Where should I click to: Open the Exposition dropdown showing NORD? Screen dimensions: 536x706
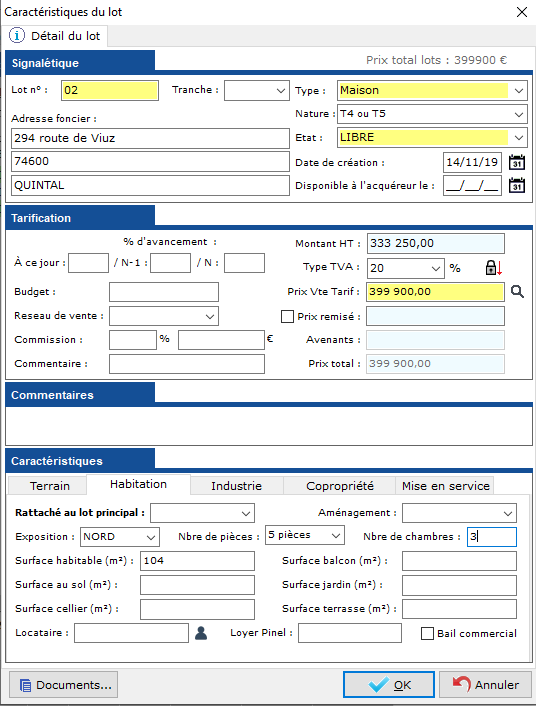tap(120, 537)
